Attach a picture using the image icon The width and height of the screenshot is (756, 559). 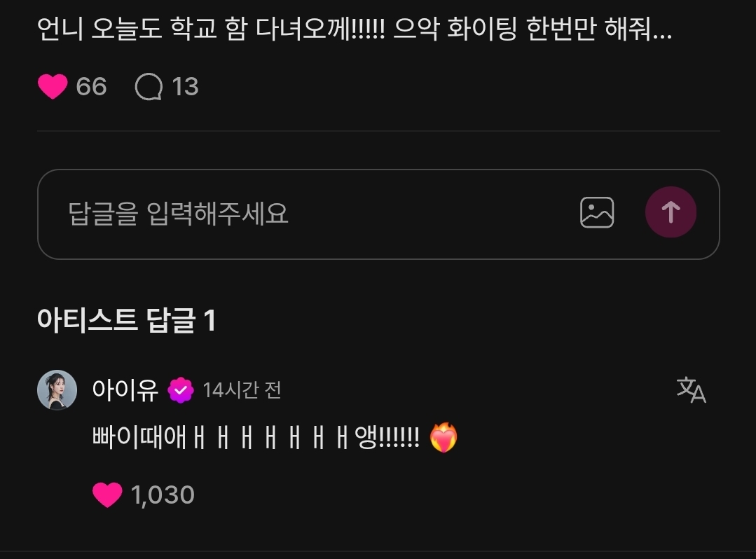point(597,212)
